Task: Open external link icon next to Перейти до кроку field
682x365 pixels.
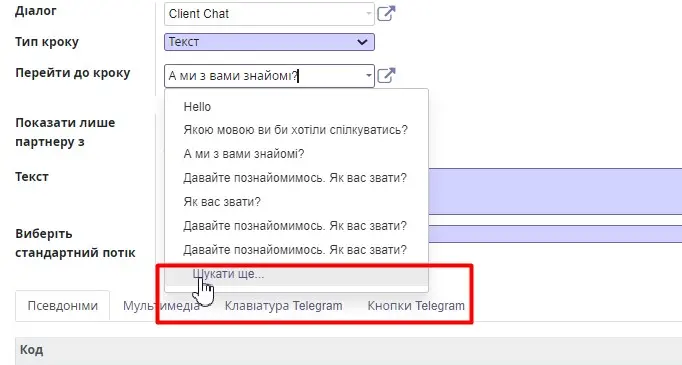Action: [386, 76]
